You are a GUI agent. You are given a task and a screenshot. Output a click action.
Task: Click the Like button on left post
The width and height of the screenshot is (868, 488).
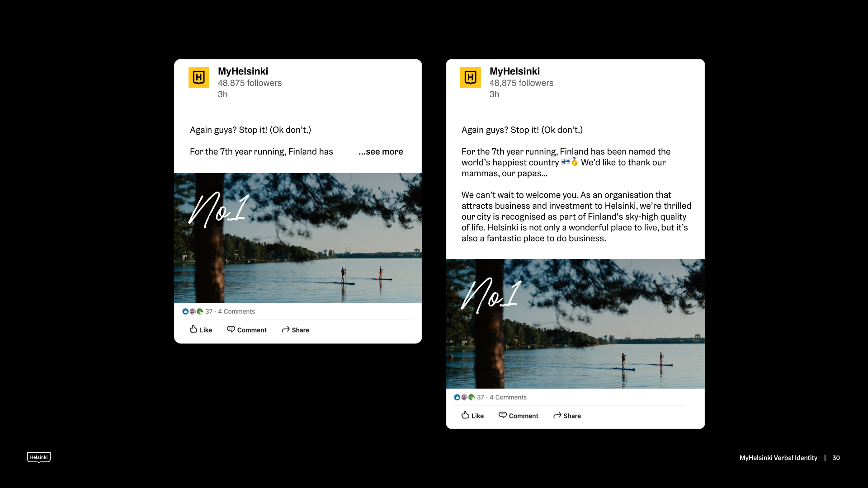201,329
